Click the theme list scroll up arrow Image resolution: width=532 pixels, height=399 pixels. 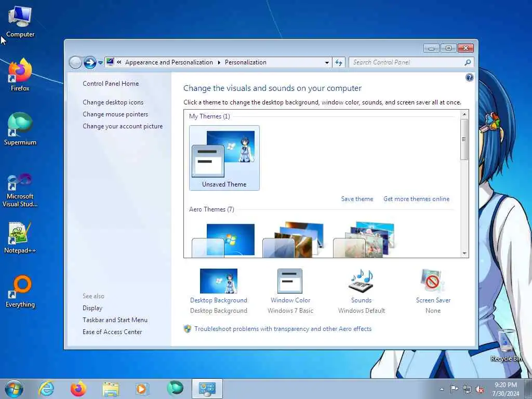click(x=464, y=114)
